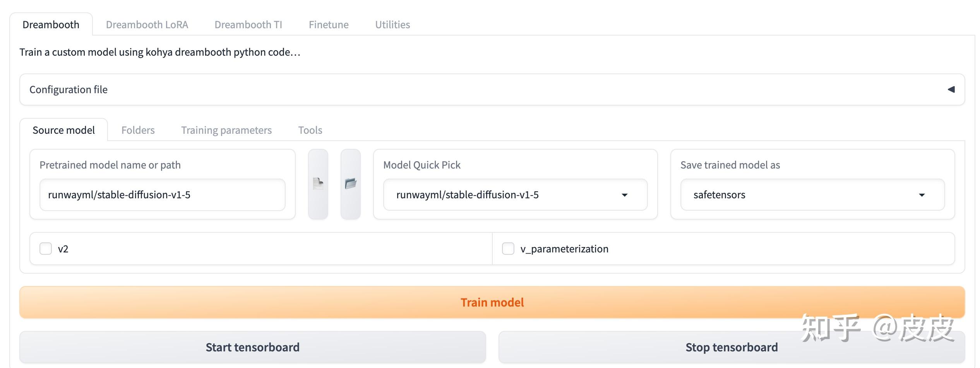Image resolution: width=980 pixels, height=368 pixels.
Task: Enable the v2 checkbox
Action: [x=46, y=249]
